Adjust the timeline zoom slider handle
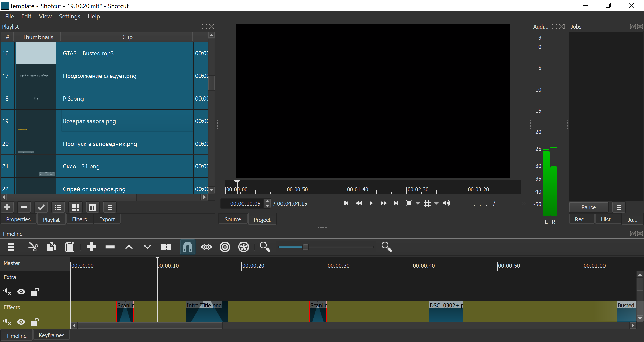 (x=305, y=247)
